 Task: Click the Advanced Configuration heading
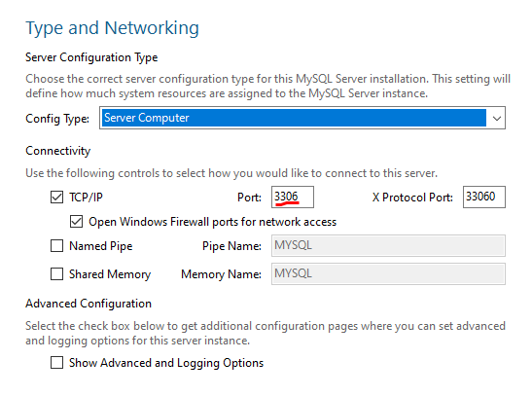(x=89, y=304)
